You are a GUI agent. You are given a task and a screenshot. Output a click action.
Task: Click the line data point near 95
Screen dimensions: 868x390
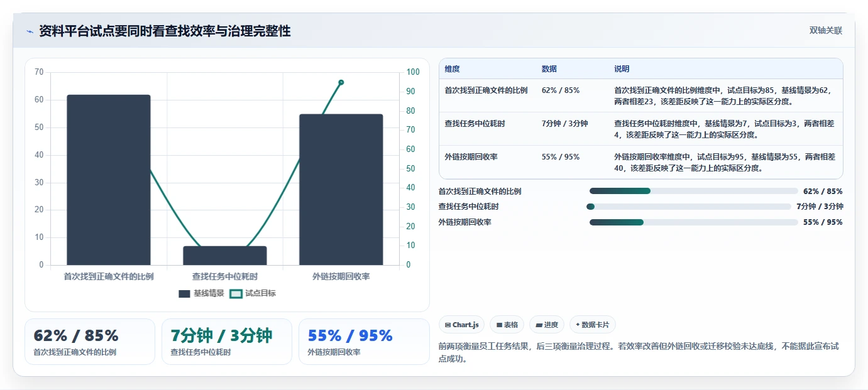tap(341, 82)
